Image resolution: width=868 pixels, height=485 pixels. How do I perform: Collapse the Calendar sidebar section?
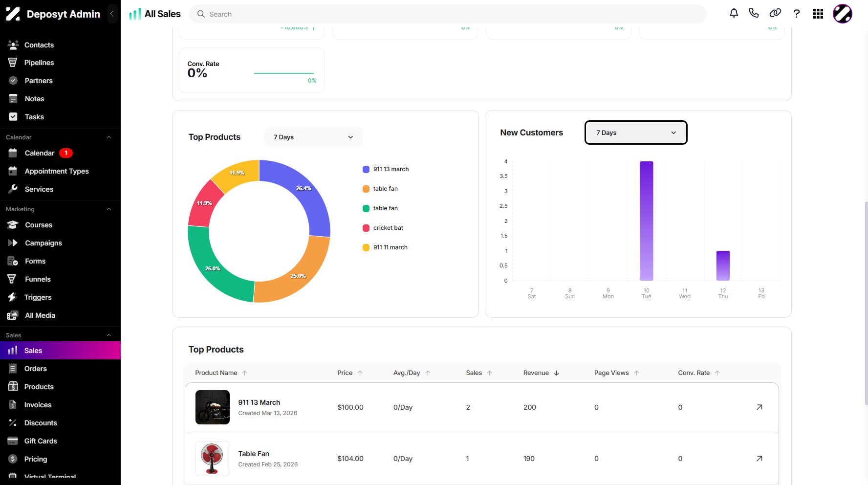click(x=109, y=137)
